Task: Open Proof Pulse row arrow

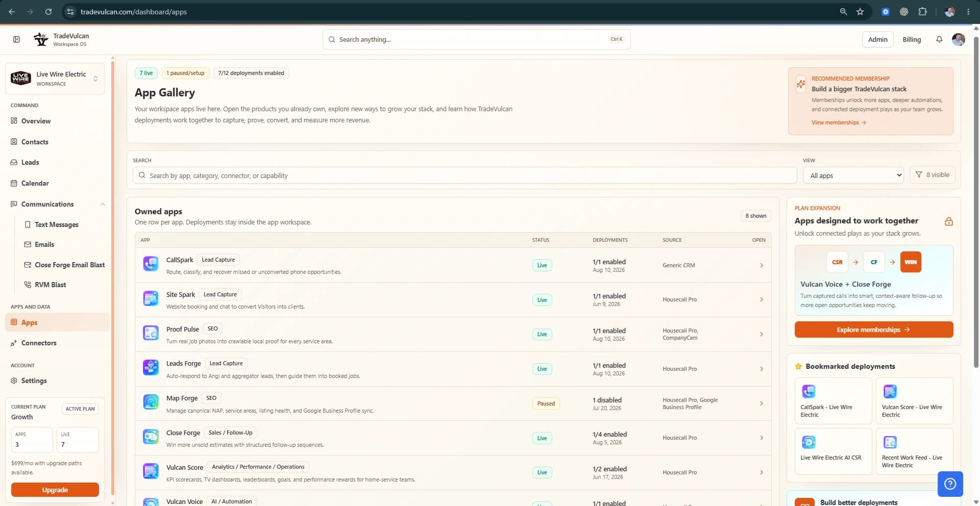Action: (762, 334)
